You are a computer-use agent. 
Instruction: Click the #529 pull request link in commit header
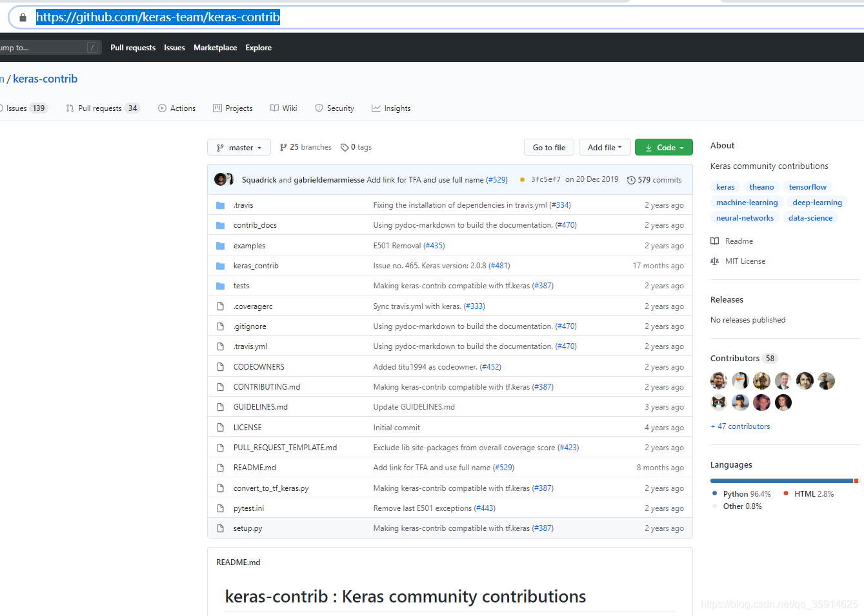[x=497, y=180]
